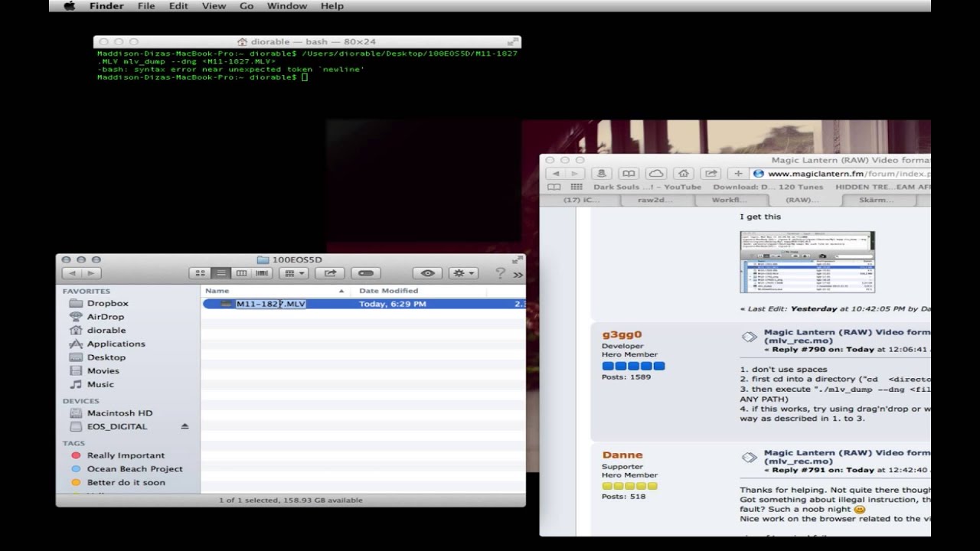Open the Apple menu
Image resolution: width=980 pixels, height=551 pixels.
(x=69, y=6)
